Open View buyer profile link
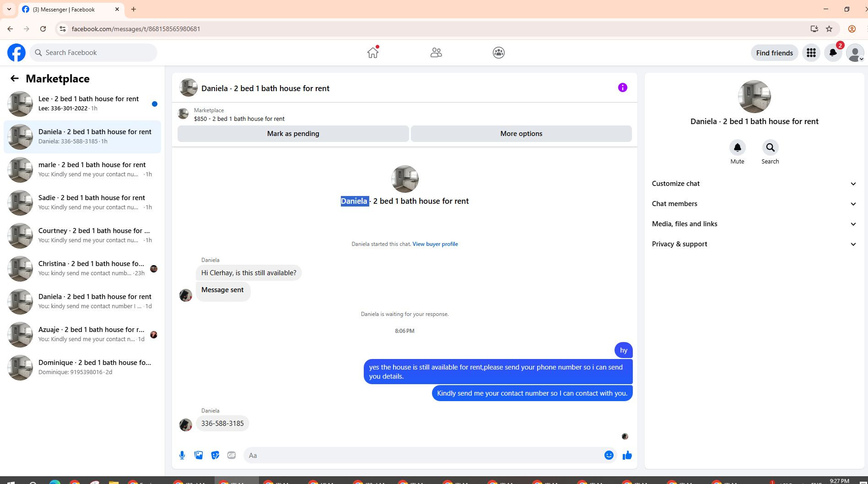This screenshot has height=484, width=868. [435, 244]
